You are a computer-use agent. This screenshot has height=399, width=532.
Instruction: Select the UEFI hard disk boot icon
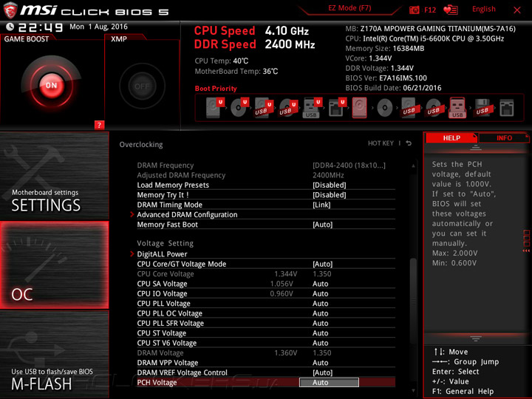pos(215,108)
